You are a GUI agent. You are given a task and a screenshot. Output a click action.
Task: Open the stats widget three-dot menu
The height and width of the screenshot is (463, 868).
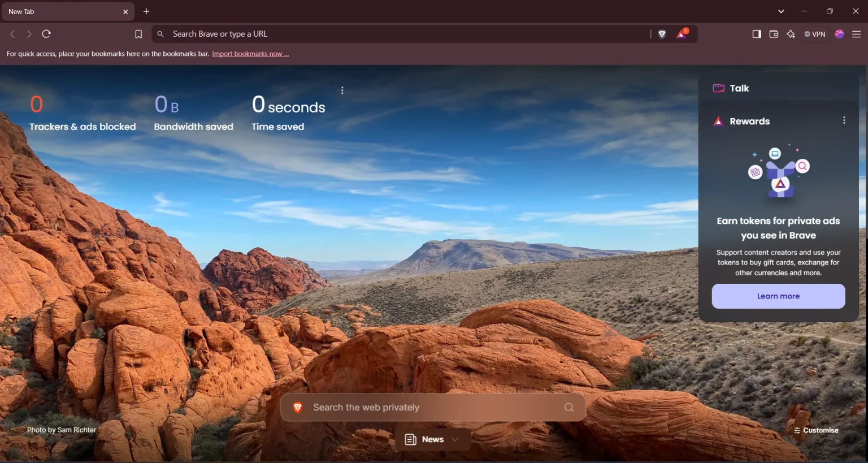coord(342,90)
